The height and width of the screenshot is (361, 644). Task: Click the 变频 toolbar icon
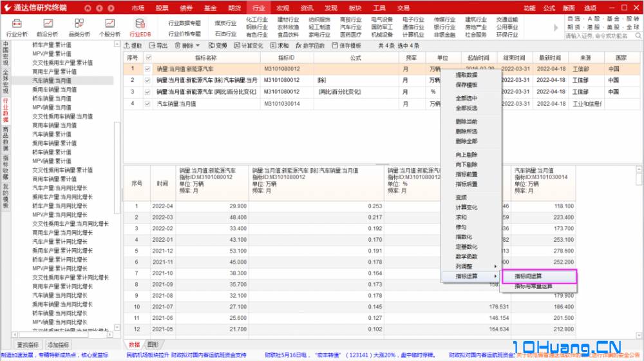pyautogui.click(x=218, y=46)
